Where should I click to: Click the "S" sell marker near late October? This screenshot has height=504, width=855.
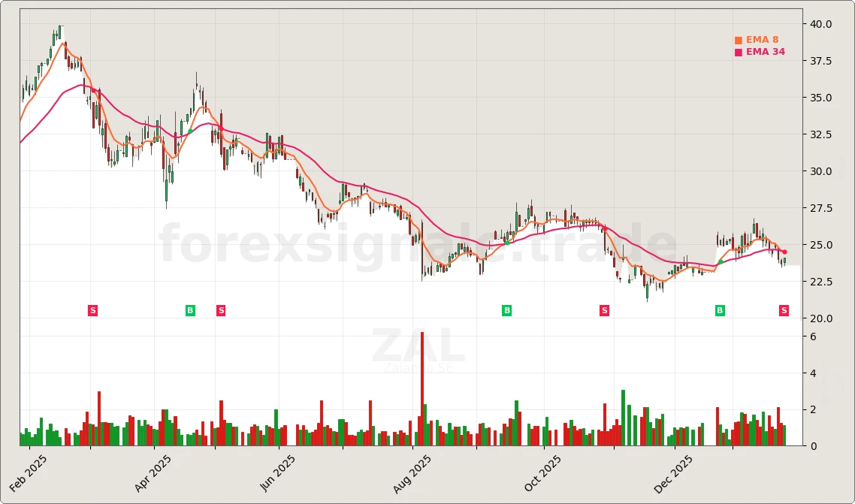click(604, 309)
